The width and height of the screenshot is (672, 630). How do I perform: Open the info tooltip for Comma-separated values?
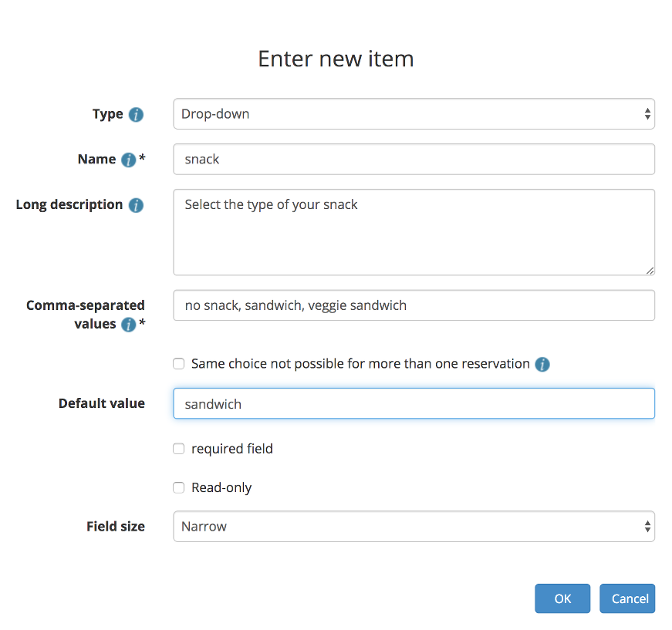click(x=128, y=325)
